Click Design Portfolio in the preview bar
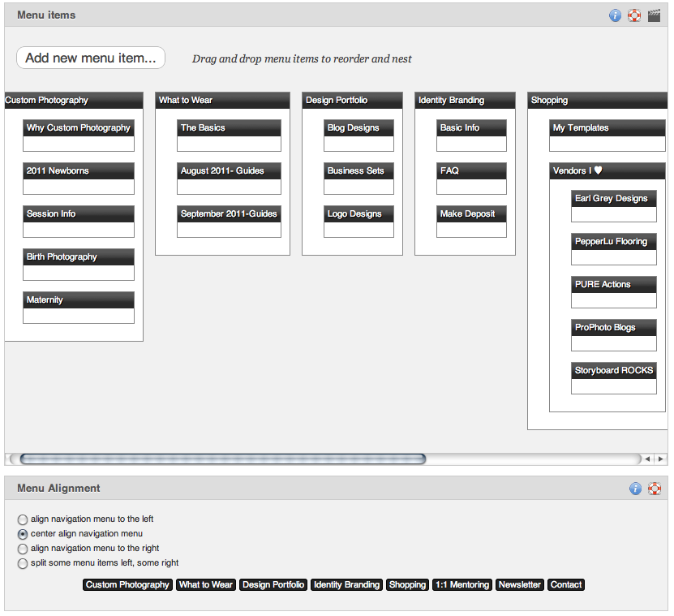 (273, 584)
